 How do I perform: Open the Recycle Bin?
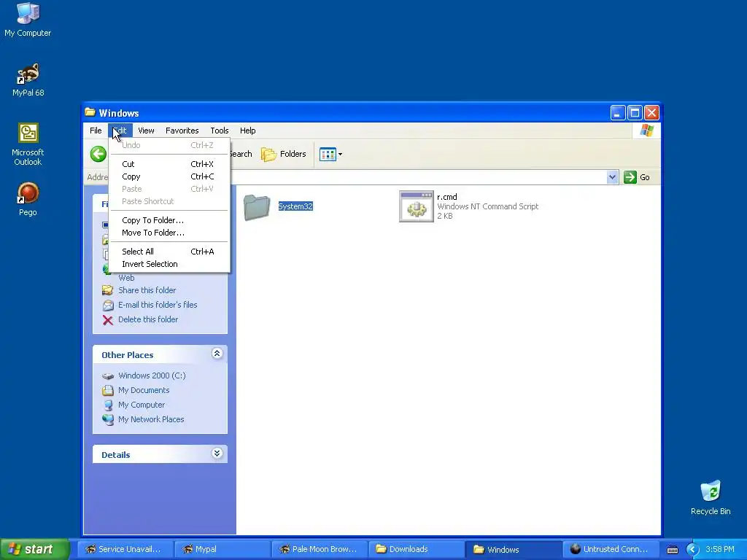point(711,498)
